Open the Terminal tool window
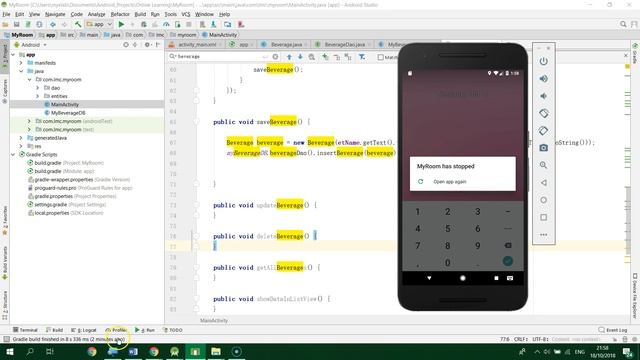This screenshot has width=640, height=360. tap(25, 330)
